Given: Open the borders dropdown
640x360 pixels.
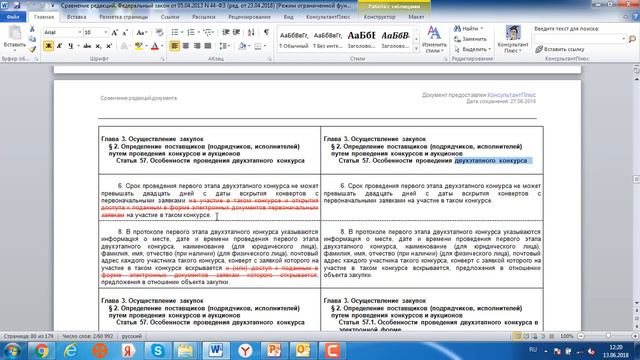Looking at the screenshot, I should [265, 46].
